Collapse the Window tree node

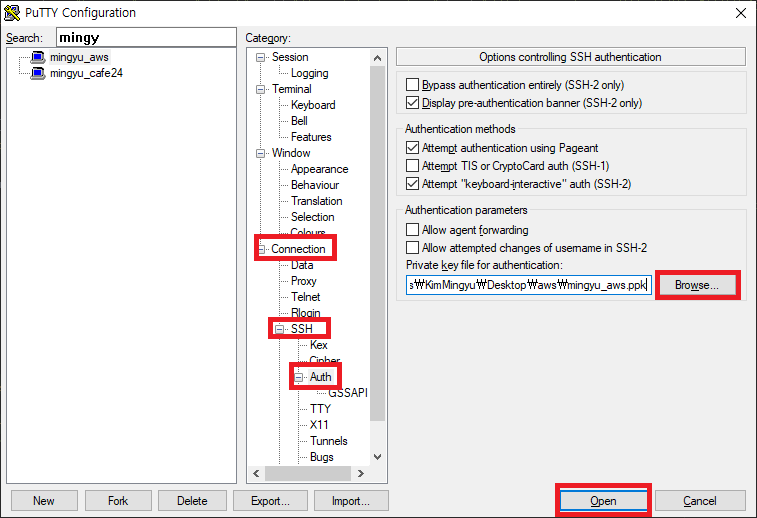[x=260, y=154]
